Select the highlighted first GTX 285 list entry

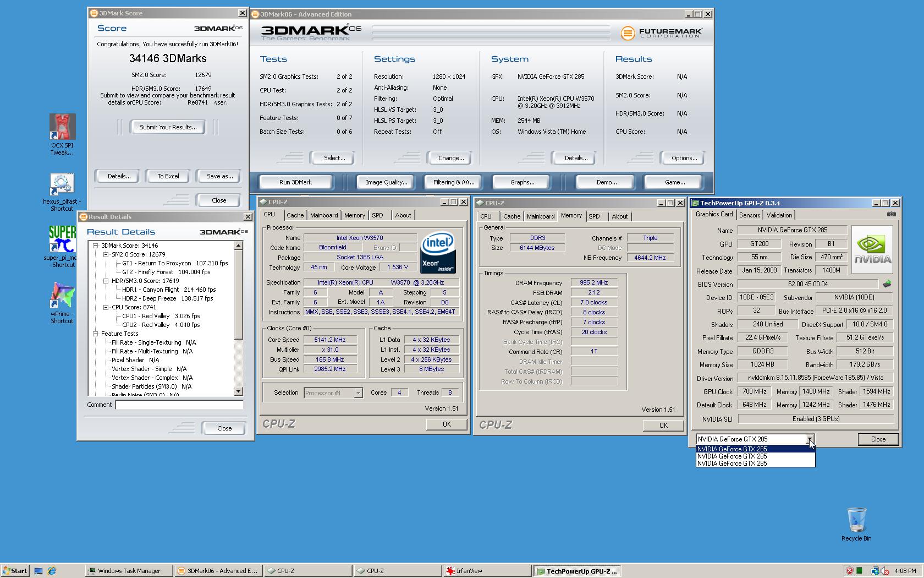pyautogui.click(x=755, y=449)
